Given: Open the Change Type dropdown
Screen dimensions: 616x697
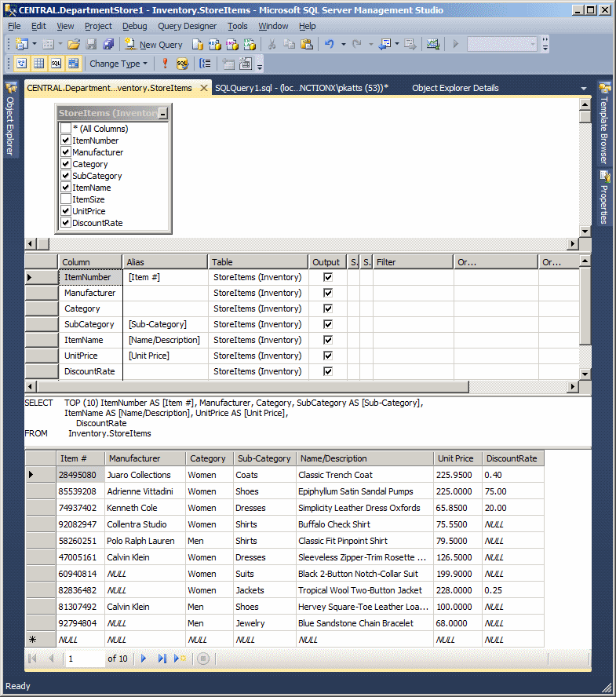Looking at the screenshot, I should click(x=118, y=64).
